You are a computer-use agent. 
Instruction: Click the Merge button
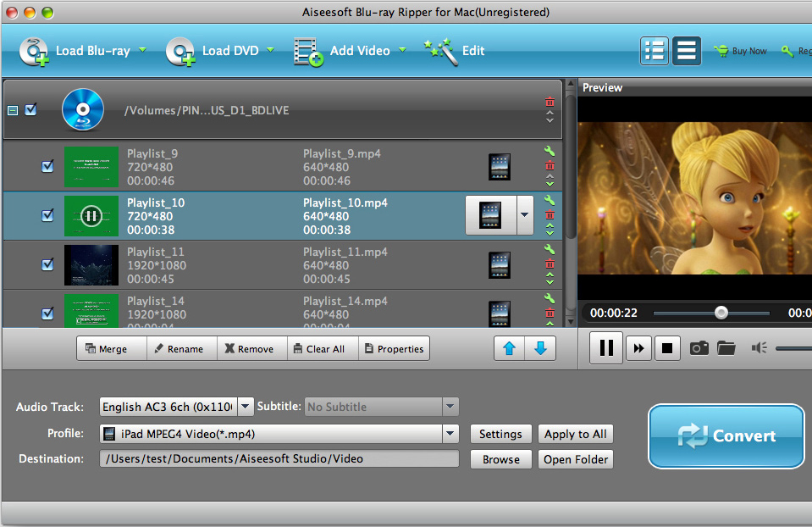click(x=112, y=349)
